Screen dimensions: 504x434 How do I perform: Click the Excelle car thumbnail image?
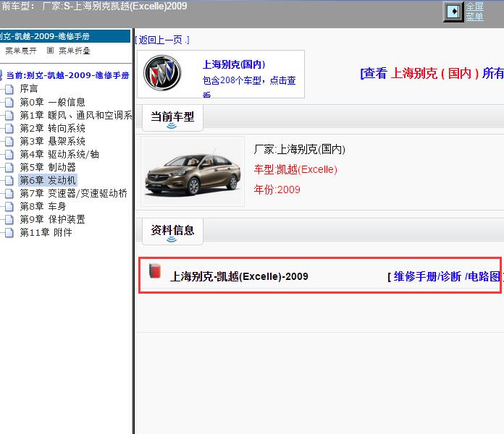(193, 171)
